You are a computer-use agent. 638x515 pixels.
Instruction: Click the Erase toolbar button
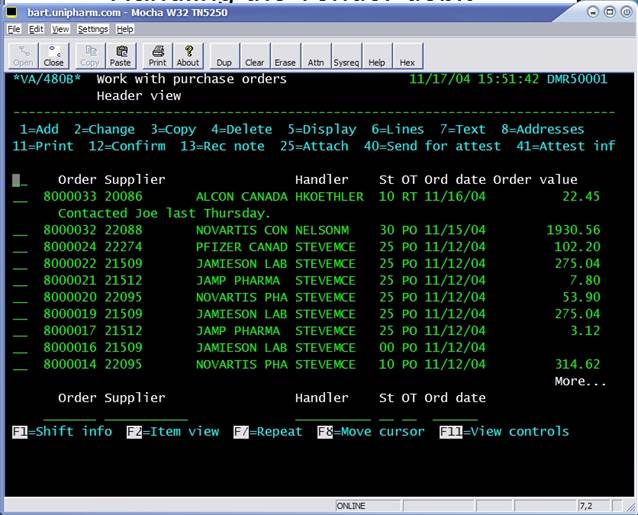tap(285, 56)
